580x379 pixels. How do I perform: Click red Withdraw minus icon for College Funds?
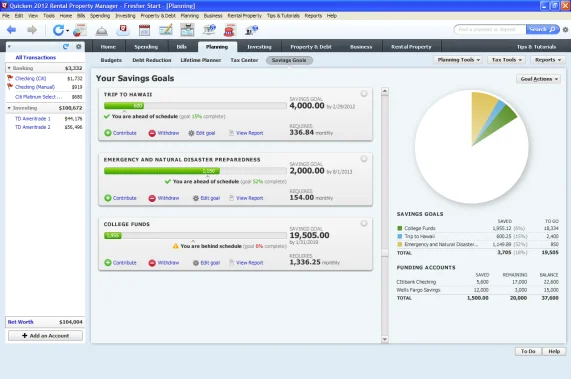coord(152,263)
